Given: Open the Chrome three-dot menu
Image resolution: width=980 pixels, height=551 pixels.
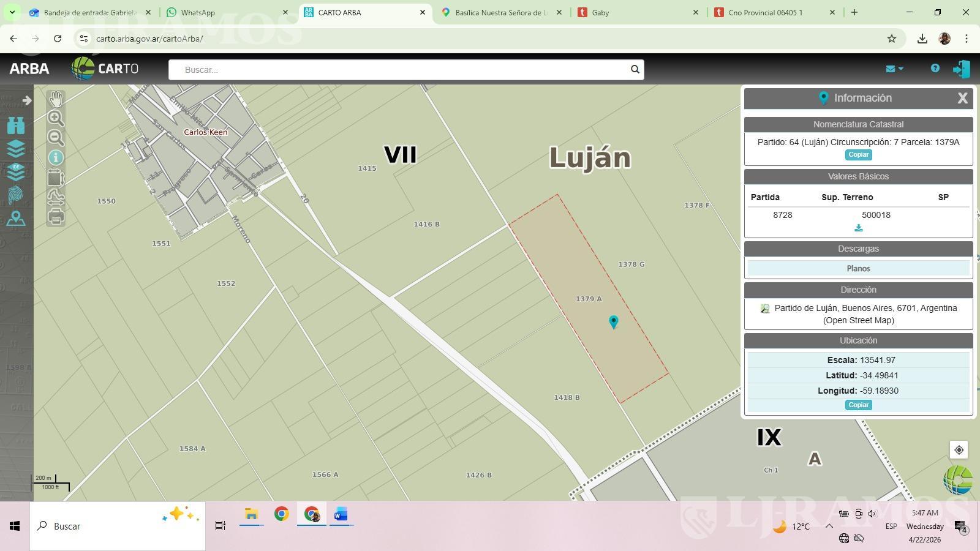Looking at the screenshot, I should point(967,39).
